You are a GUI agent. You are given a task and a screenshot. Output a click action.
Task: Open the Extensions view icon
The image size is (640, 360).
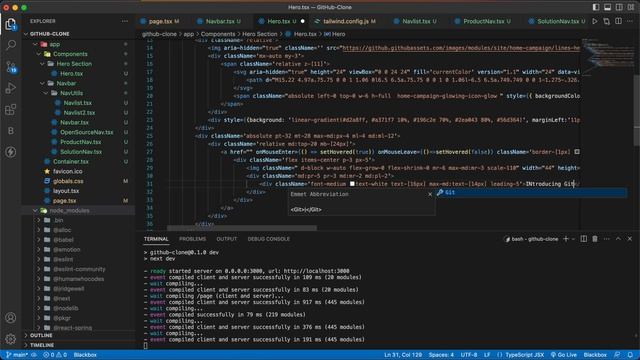tap(11, 109)
